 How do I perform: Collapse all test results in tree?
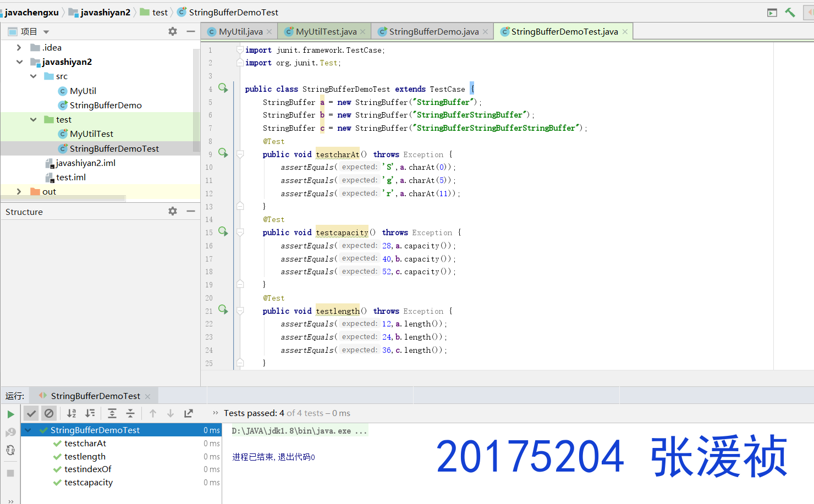point(130,413)
